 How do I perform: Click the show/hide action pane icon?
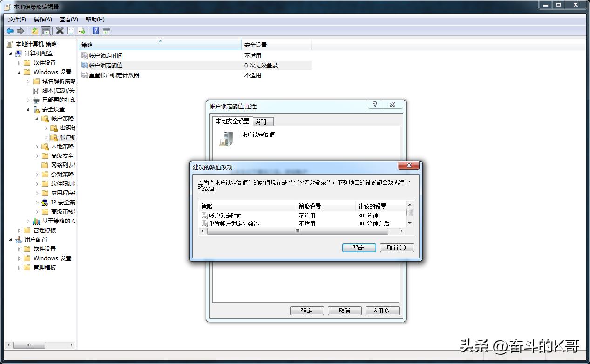107,31
